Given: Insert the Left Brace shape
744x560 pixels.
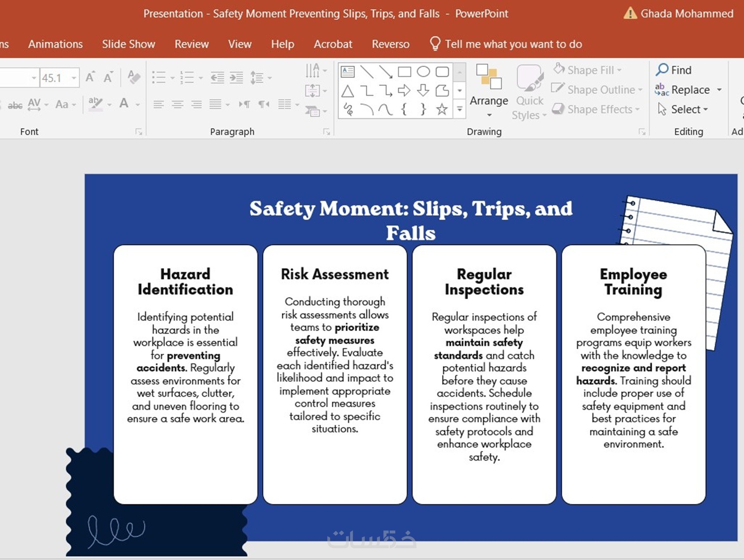Looking at the screenshot, I should click(404, 109).
